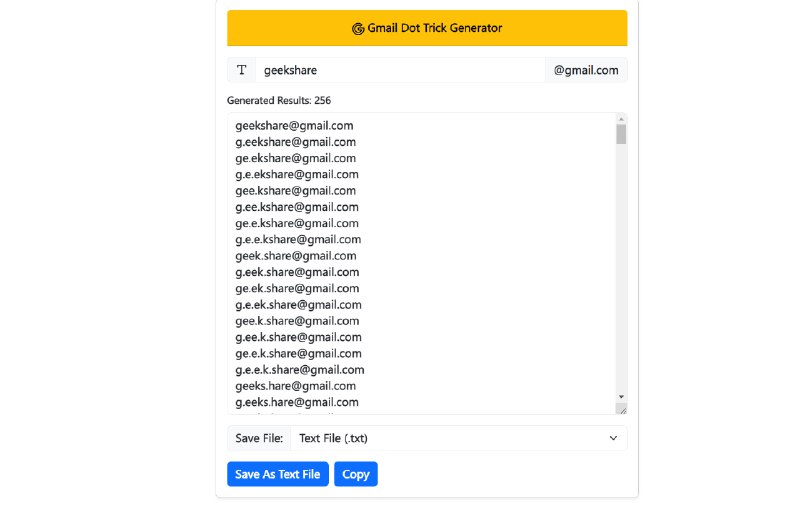The image size is (800, 506).
Task: Click the chevron arrow of Text File dropdown
Action: (613, 438)
